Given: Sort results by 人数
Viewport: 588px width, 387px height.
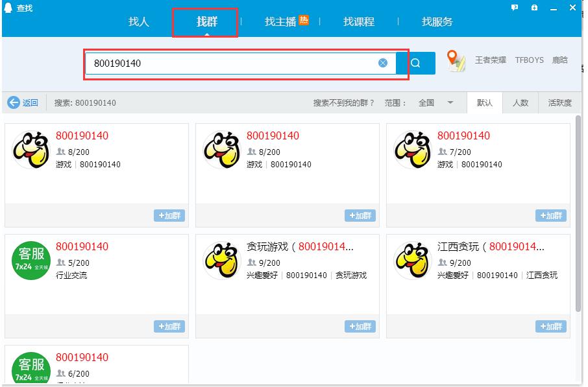Looking at the screenshot, I should (521, 102).
